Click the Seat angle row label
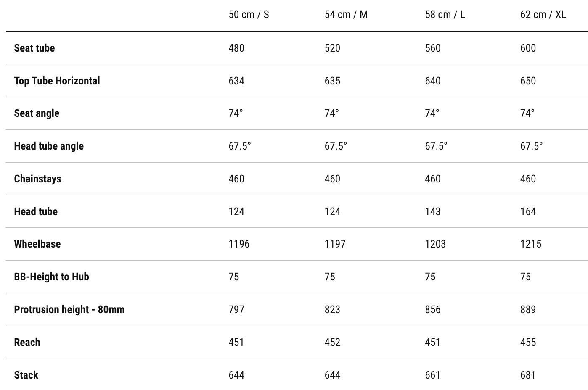This screenshot has height=390, width=588. pos(37,113)
